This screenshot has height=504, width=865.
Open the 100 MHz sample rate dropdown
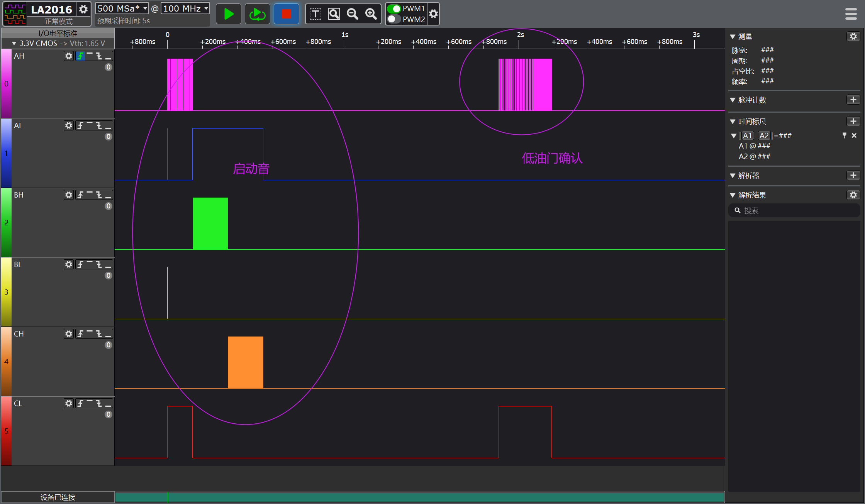[206, 8]
